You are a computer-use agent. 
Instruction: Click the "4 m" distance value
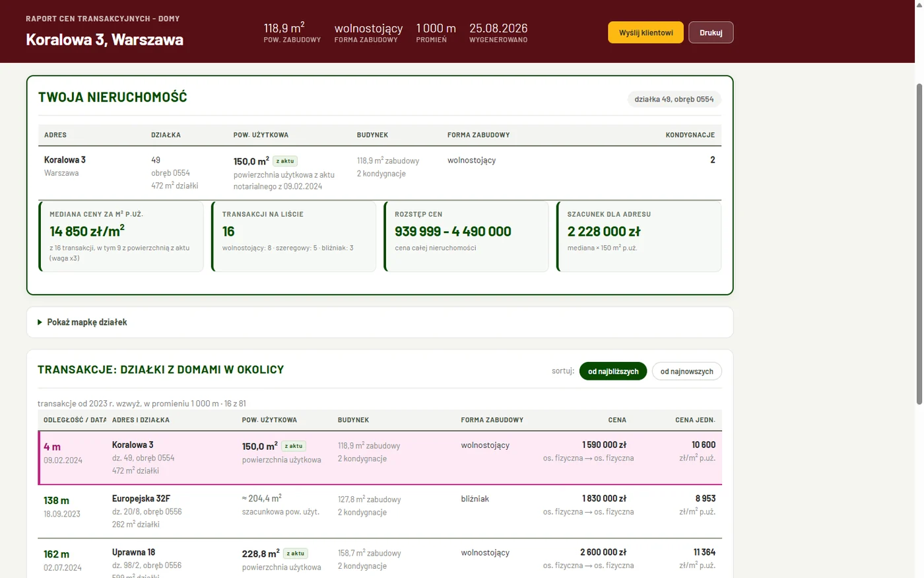tap(52, 447)
